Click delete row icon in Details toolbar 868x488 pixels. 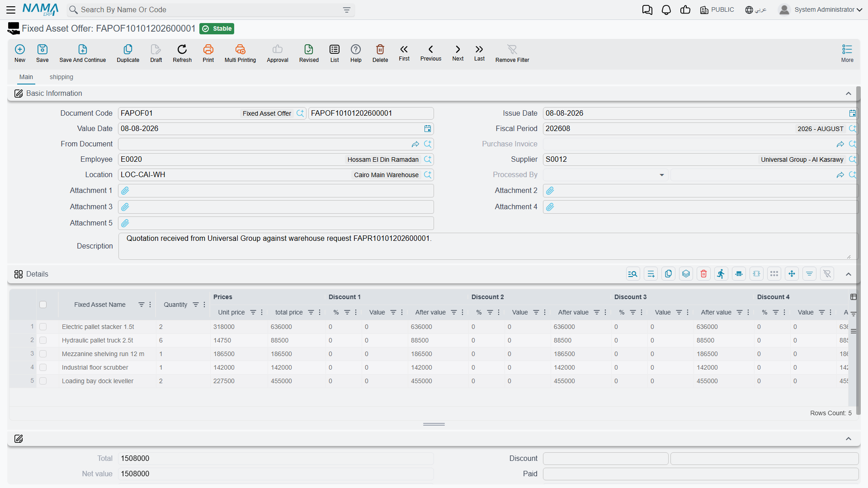tap(703, 274)
